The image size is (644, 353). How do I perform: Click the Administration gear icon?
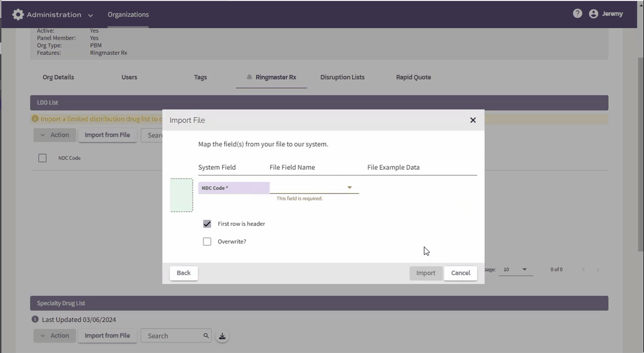[18, 14]
